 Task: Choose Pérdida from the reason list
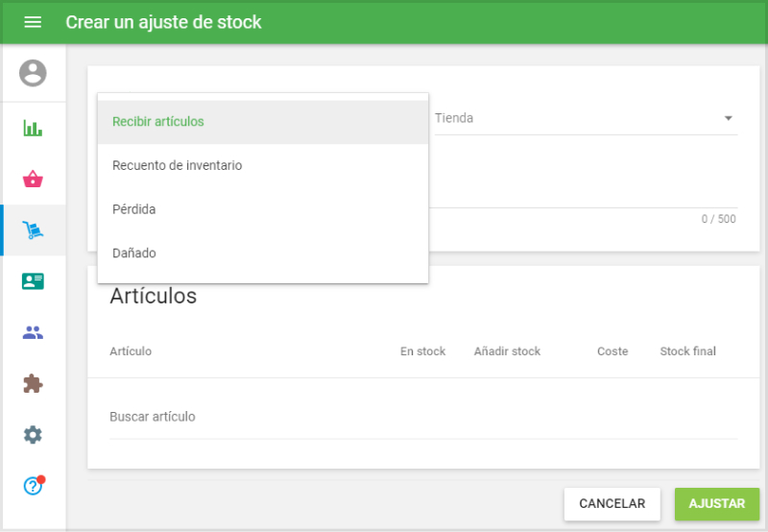click(263, 209)
